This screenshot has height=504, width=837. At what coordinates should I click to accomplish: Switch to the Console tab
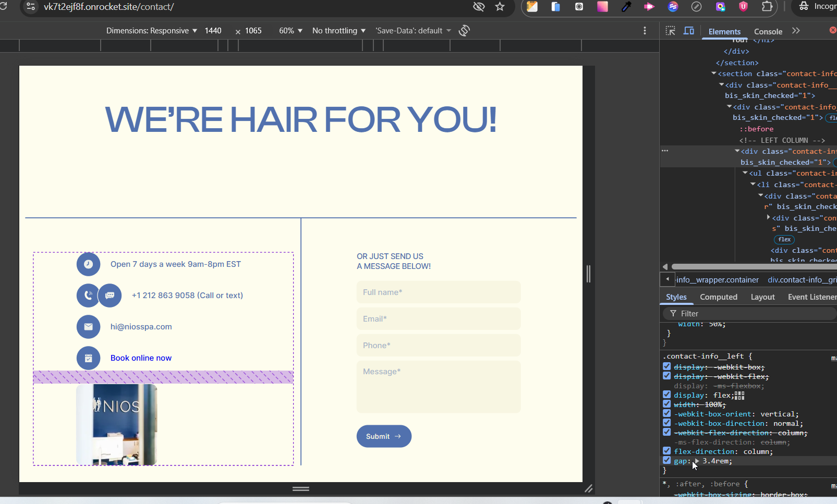click(768, 31)
